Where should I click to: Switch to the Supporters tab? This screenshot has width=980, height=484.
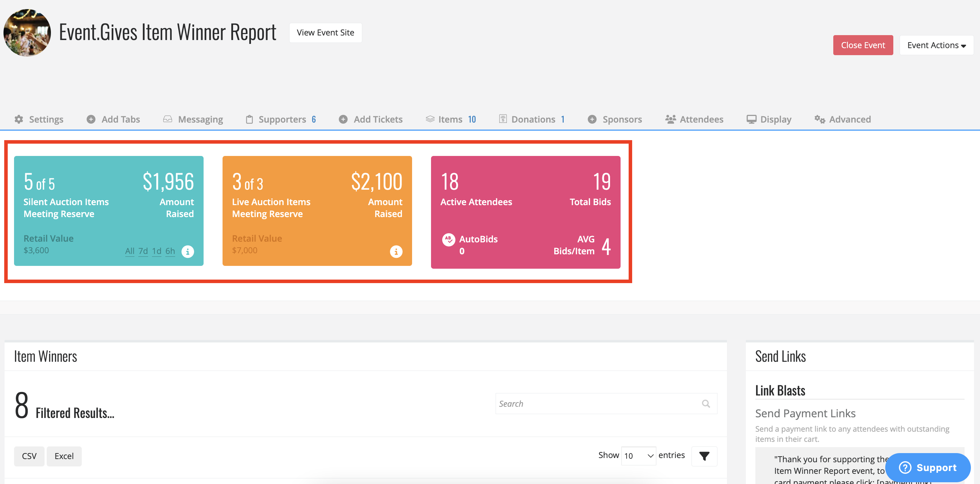click(x=281, y=119)
